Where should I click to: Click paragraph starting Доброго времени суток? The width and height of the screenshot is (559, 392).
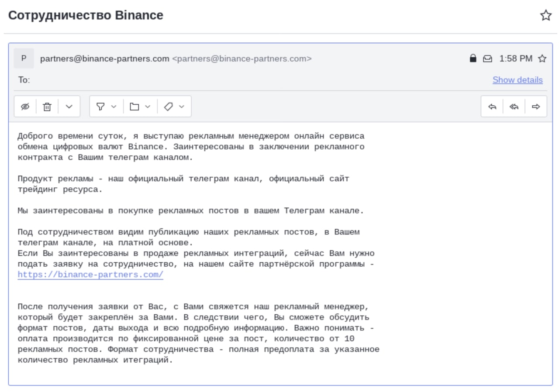coord(191,147)
